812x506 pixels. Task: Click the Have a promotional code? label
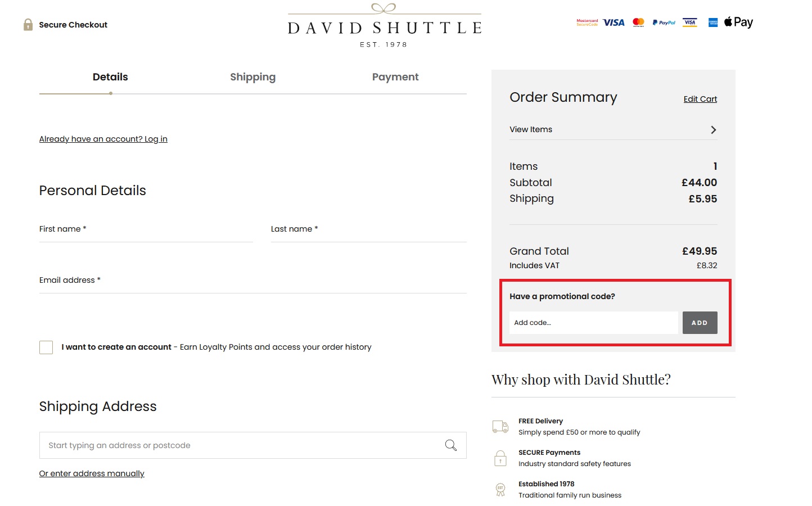tap(562, 296)
